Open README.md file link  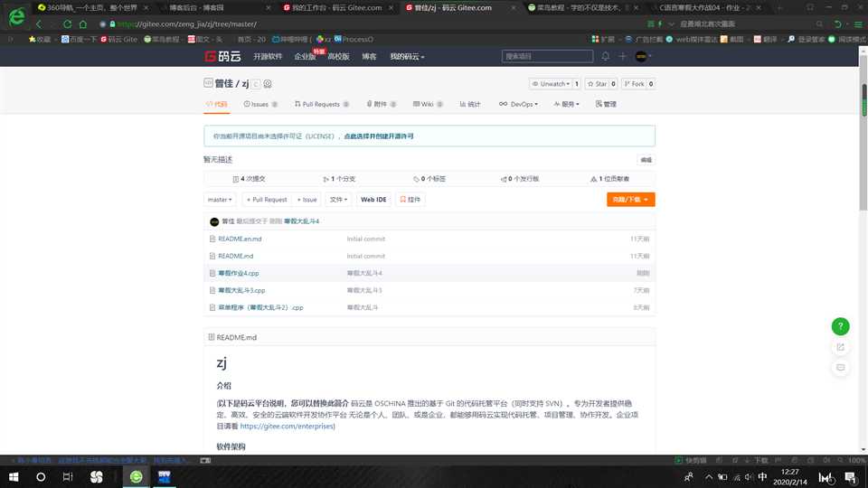tap(236, 256)
